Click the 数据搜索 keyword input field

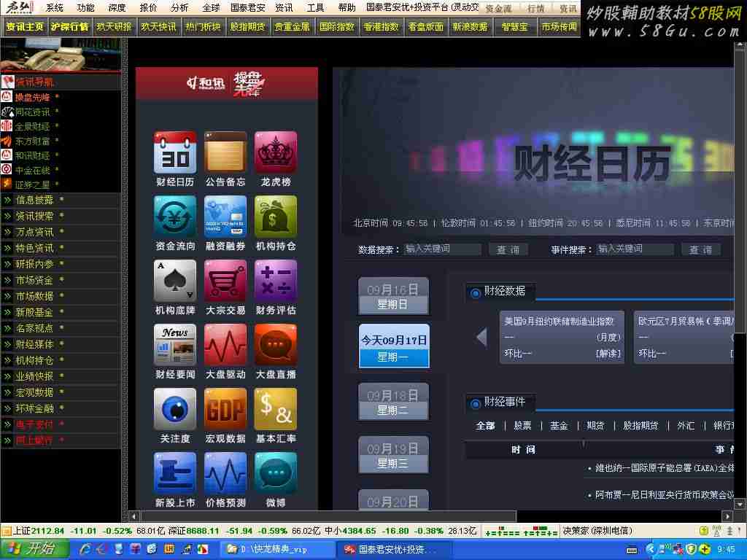click(x=443, y=249)
